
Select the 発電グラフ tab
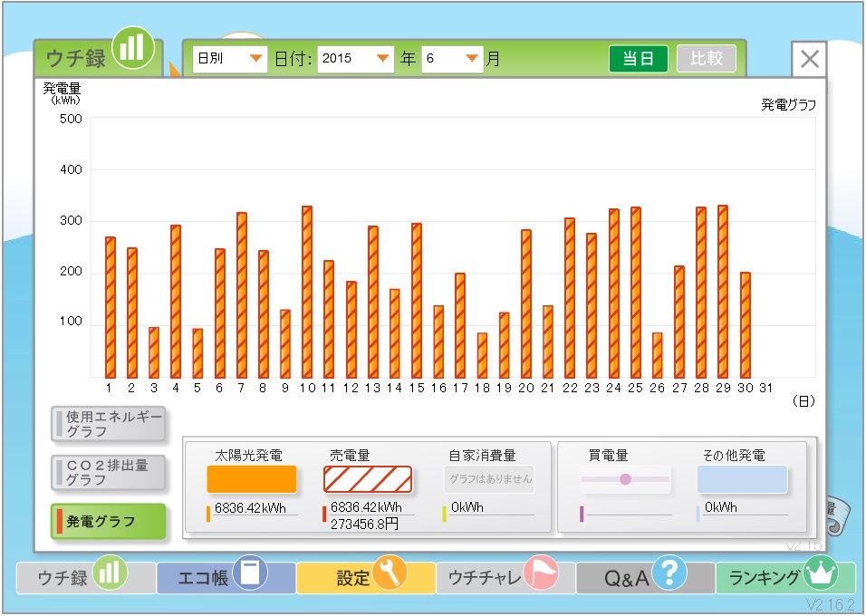pyautogui.click(x=109, y=521)
